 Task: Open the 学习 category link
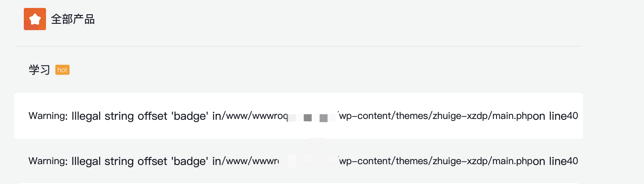[x=39, y=70]
